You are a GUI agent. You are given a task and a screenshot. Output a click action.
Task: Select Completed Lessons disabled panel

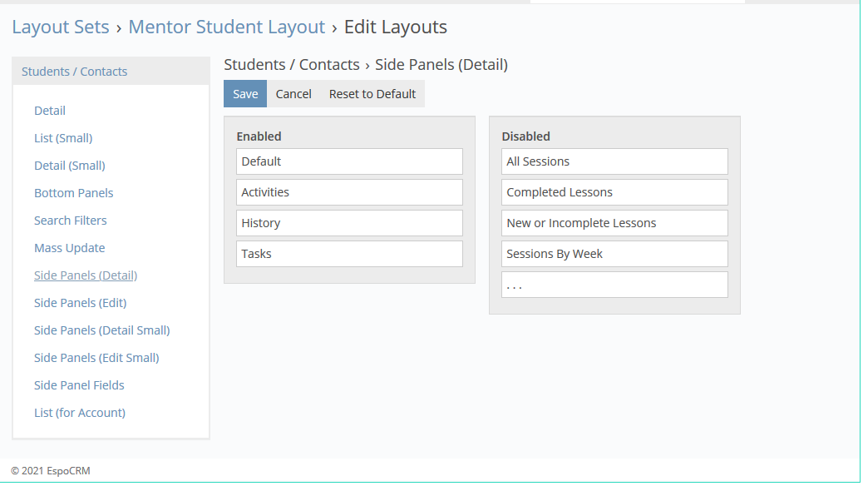(x=614, y=192)
